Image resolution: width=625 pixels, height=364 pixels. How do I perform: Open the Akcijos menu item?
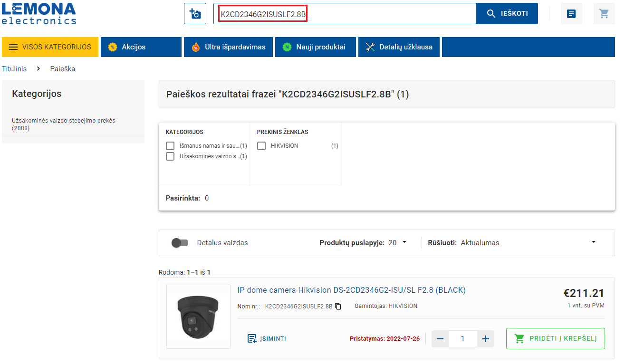141,47
